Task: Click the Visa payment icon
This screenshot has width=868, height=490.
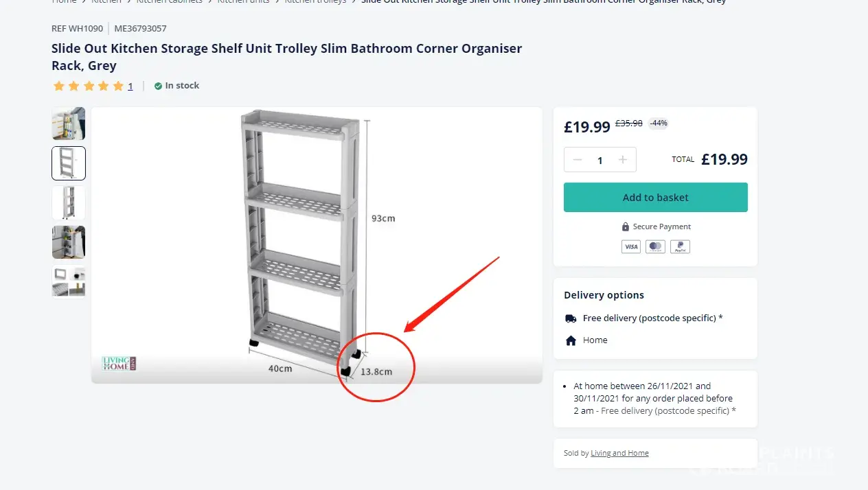Action: click(x=630, y=247)
